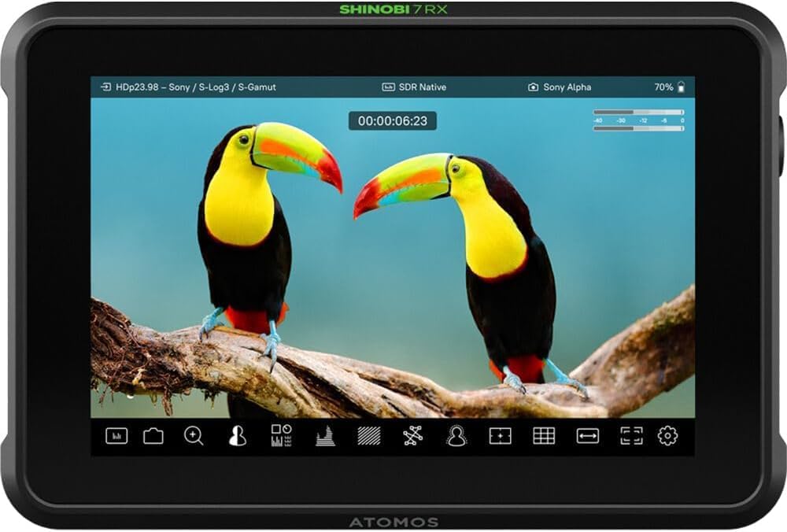Show the histogram waveform display
The height and width of the screenshot is (532, 787).
[x=325, y=436]
